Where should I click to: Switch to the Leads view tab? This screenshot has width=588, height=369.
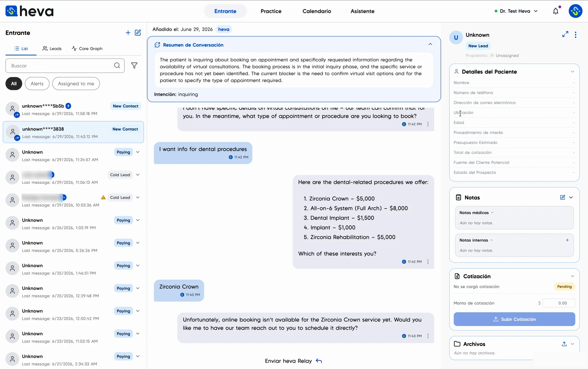[52, 48]
